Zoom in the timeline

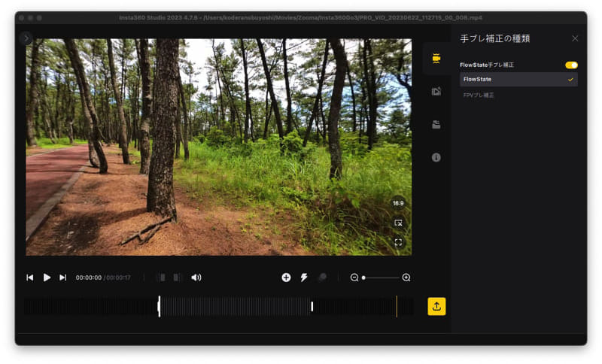pyautogui.click(x=406, y=278)
